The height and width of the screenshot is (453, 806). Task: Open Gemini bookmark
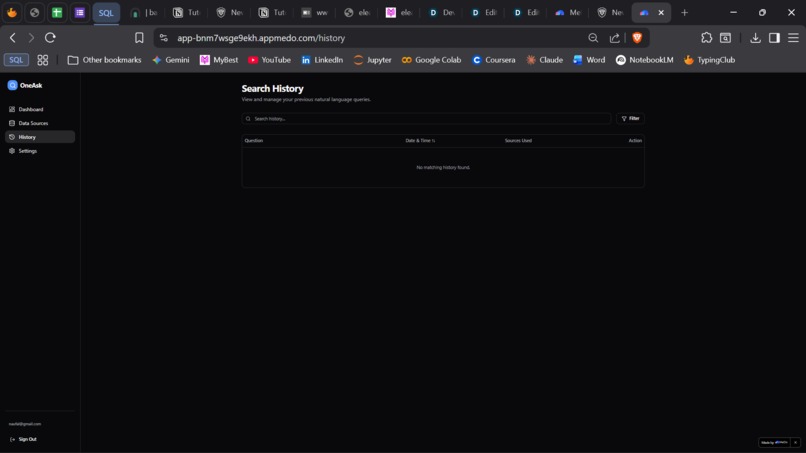coord(171,60)
